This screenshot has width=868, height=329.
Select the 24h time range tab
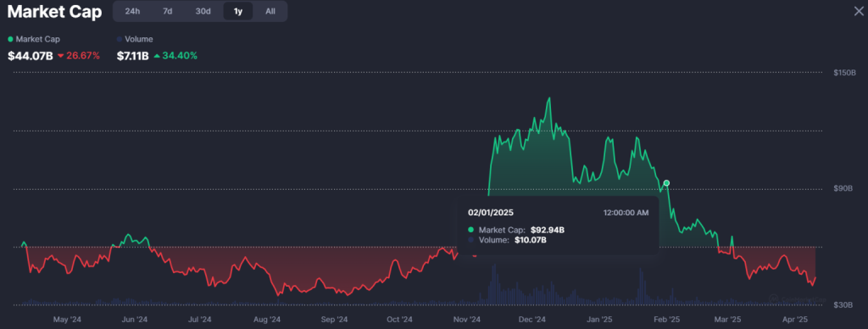tap(132, 11)
